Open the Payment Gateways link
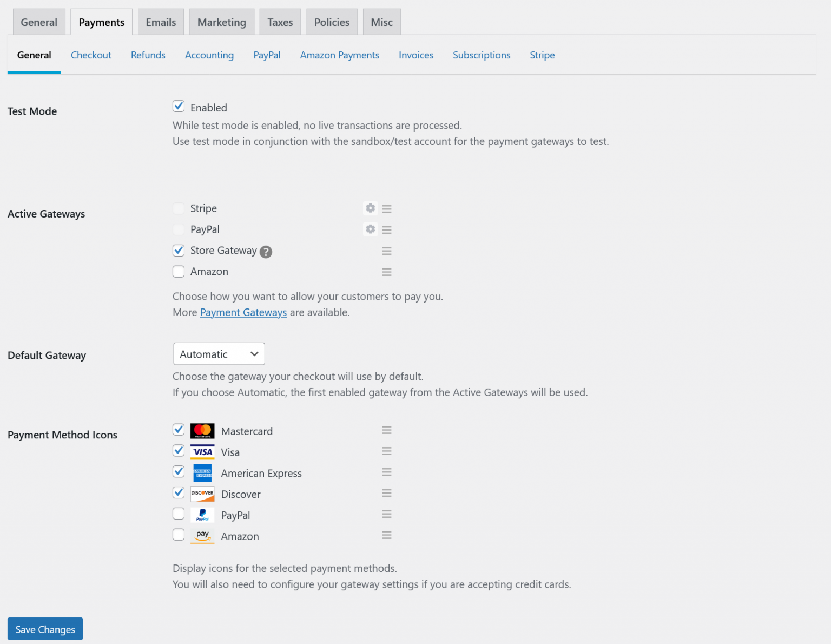Screen dimensions: 831x644 coord(243,312)
